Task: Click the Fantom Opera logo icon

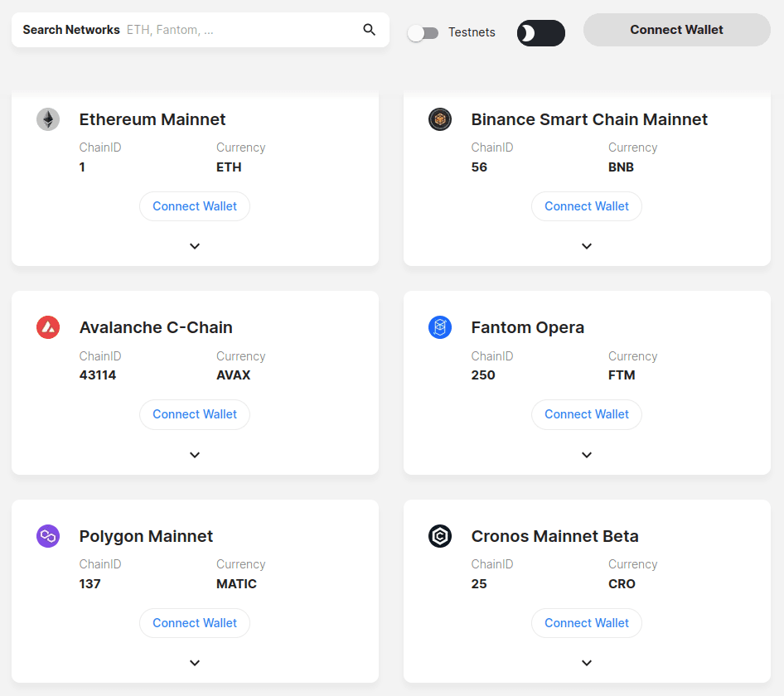Action: [440, 327]
